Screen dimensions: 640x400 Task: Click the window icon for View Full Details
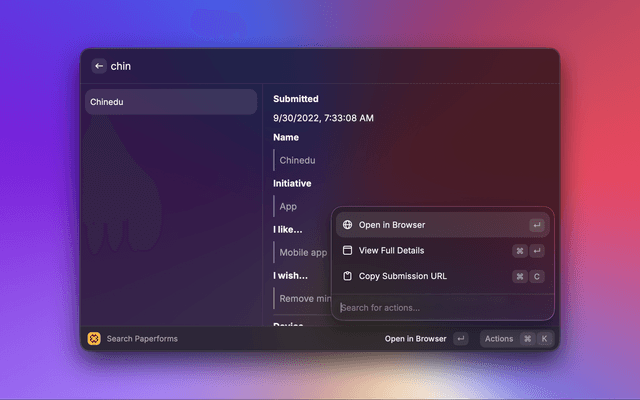point(347,251)
